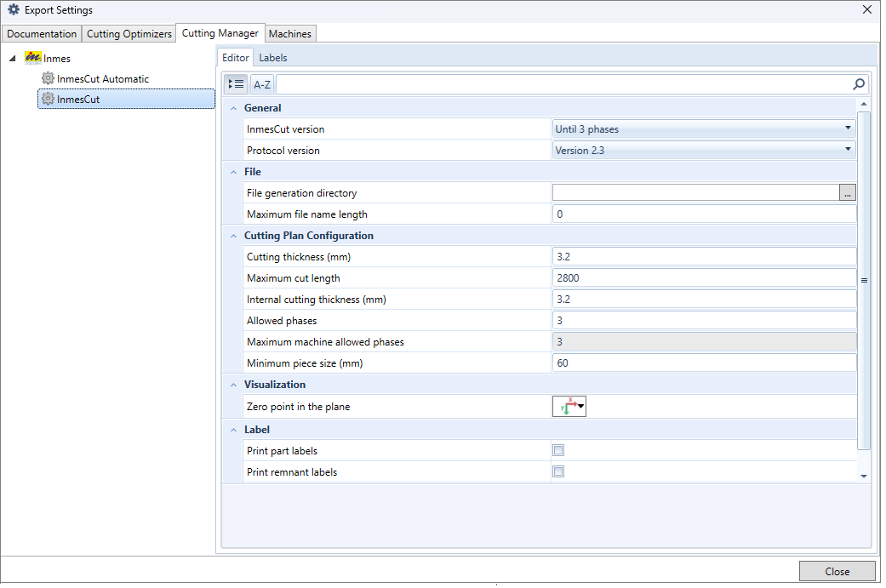The image size is (886, 588).
Task: Collapse the Inmes tree node
Action: point(13,58)
